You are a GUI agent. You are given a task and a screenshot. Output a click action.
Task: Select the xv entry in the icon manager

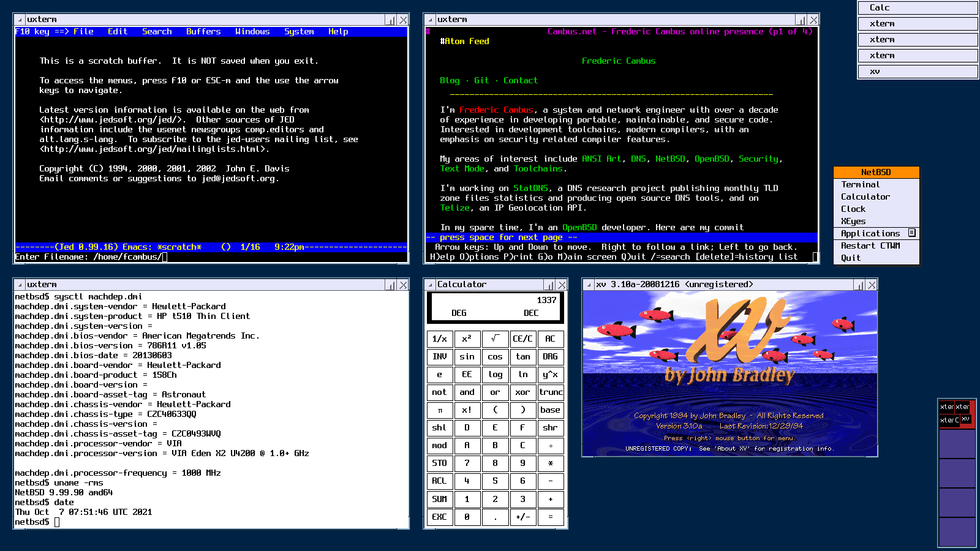(918, 72)
